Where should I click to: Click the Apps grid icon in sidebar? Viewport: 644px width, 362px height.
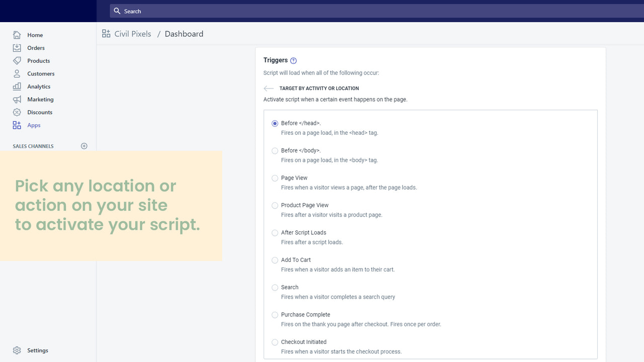(x=17, y=125)
